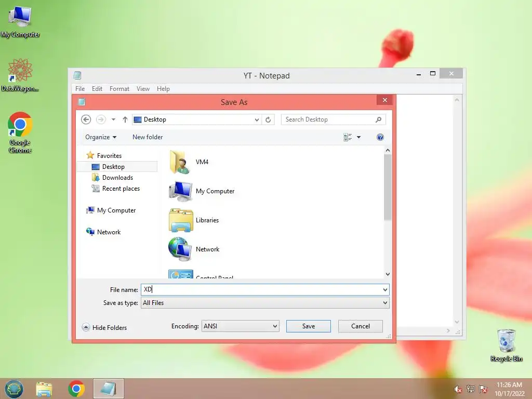
Task: Click the Notepad taskbar button
Action: click(109, 389)
